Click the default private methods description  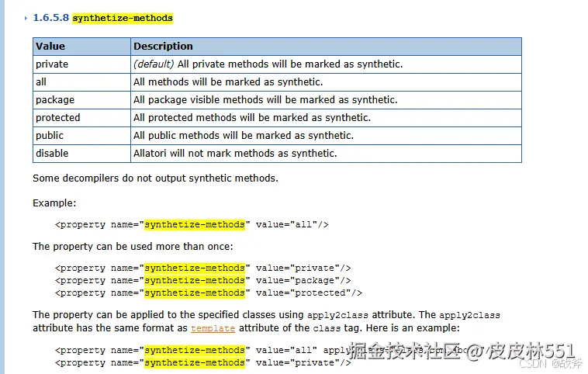(268, 64)
